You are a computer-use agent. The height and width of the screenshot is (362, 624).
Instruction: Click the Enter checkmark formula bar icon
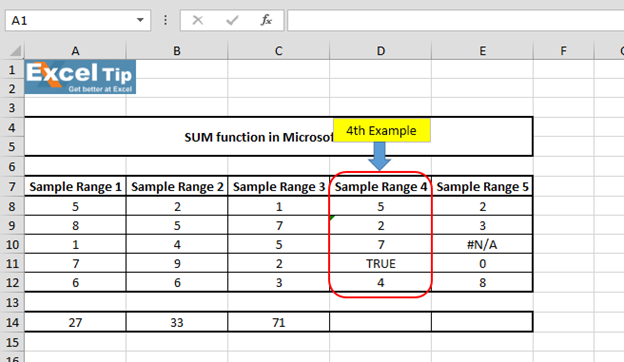click(232, 20)
